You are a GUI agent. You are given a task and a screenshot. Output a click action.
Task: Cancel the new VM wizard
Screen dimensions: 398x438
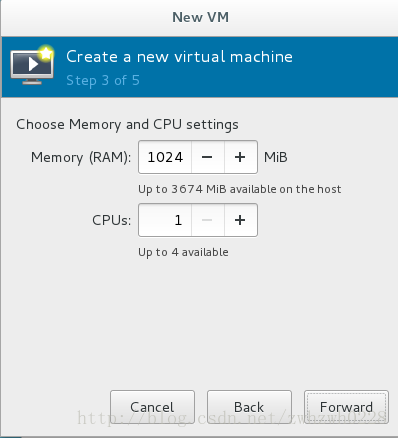click(x=152, y=407)
